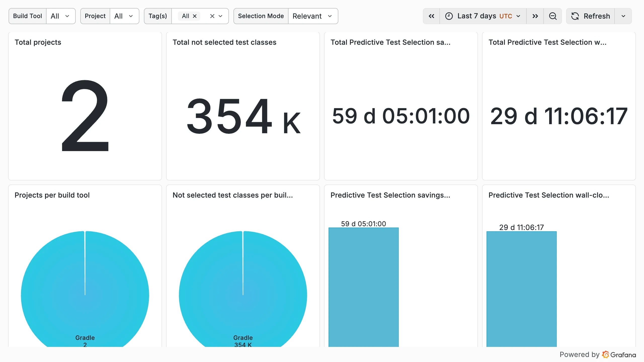Image resolution: width=644 pixels, height=362 pixels.
Task: Click the 354 K stat value
Action: [x=244, y=116]
